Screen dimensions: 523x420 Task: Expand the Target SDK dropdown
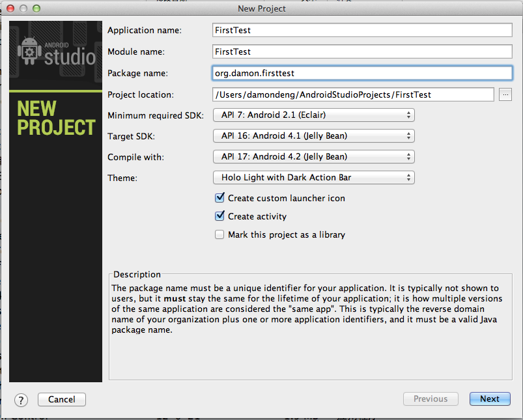(313, 136)
